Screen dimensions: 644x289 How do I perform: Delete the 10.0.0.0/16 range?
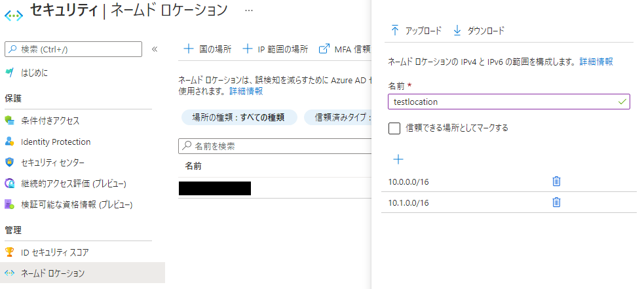pos(556,181)
